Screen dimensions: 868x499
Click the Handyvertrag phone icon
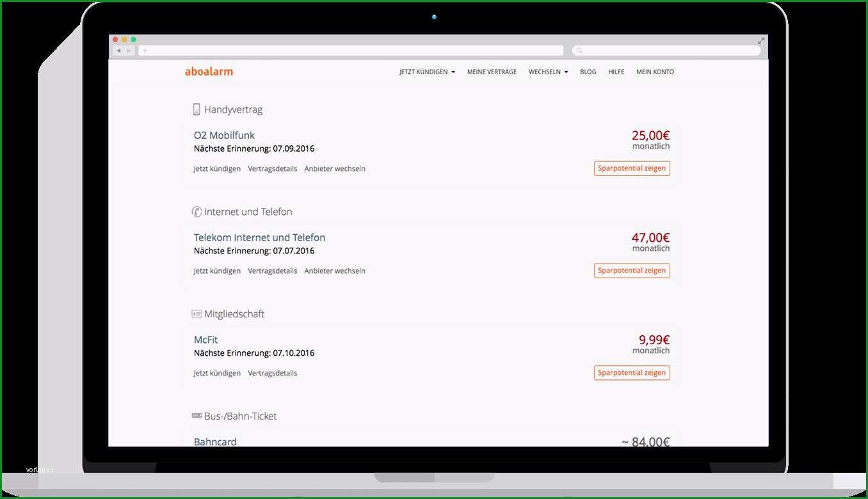pyautogui.click(x=197, y=109)
